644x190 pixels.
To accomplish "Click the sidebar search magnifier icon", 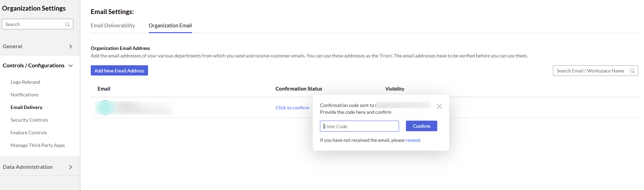I will pyautogui.click(x=68, y=24).
